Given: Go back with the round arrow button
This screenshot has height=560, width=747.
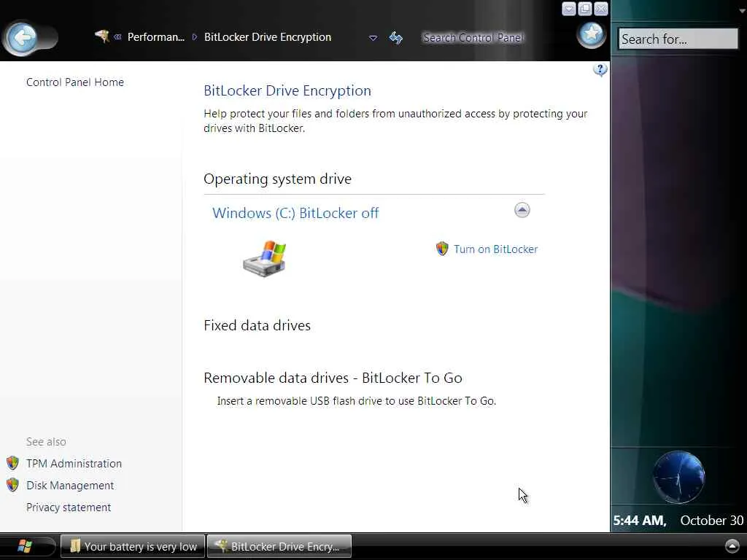Looking at the screenshot, I should pyautogui.click(x=23, y=37).
